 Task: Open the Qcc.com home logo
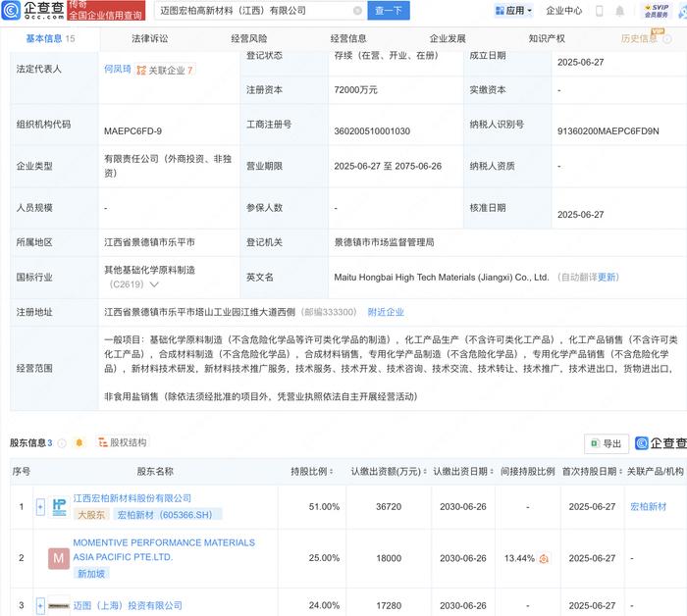click(33, 10)
